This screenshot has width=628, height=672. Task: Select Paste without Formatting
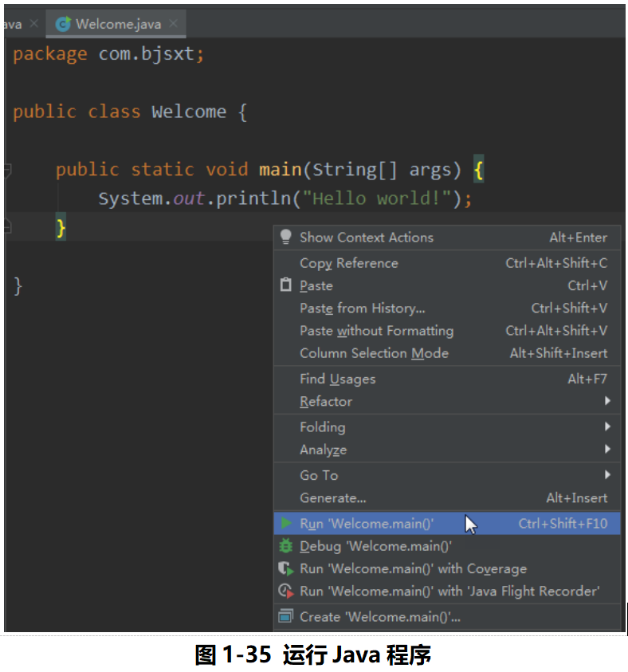click(447, 331)
